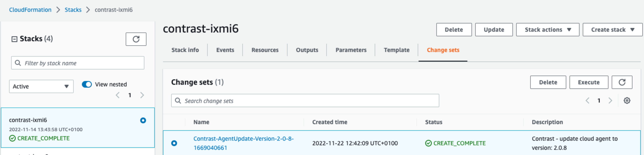Screen dimensions: 644x155
Task: Toggle View nested switch
Action: pos(87,84)
